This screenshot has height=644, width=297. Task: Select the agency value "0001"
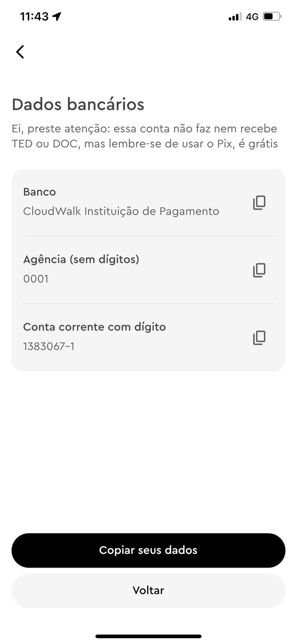[x=36, y=279]
